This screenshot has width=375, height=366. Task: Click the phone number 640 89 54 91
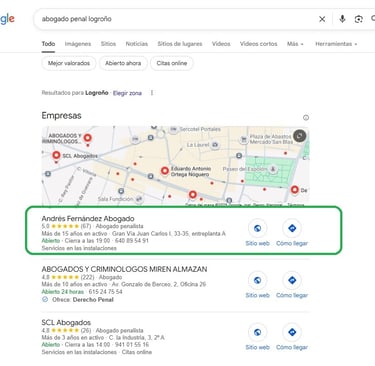[132, 241]
